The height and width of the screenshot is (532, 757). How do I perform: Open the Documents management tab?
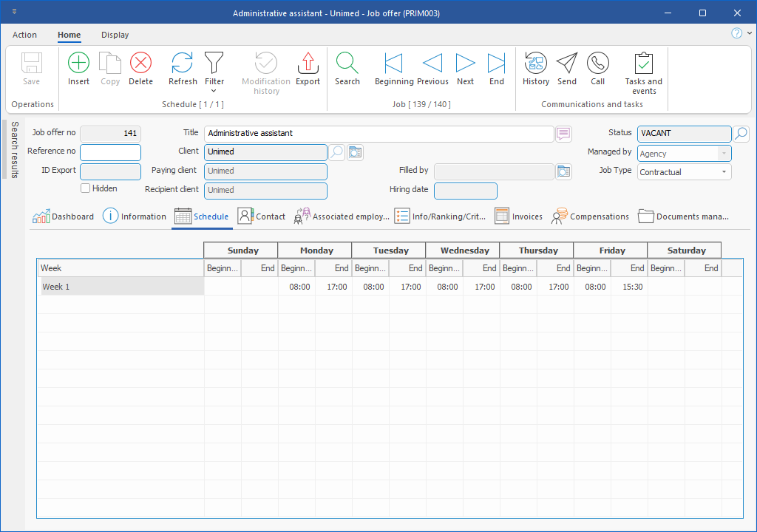pos(684,216)
